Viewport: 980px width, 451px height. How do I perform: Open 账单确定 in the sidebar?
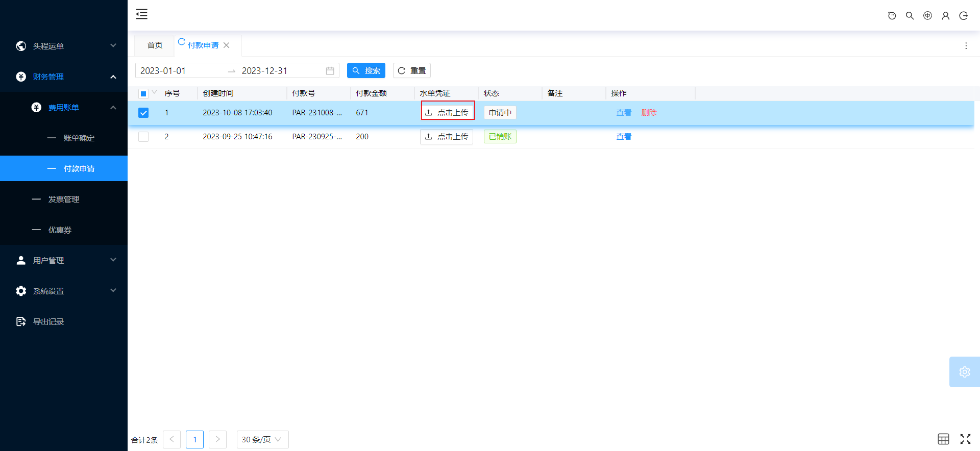point(64,138)
